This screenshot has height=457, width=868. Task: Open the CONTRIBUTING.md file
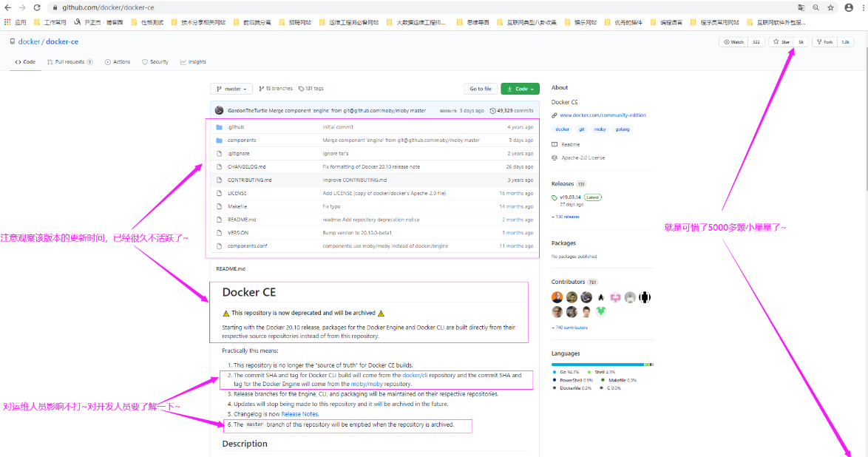[x=250, y=180]
